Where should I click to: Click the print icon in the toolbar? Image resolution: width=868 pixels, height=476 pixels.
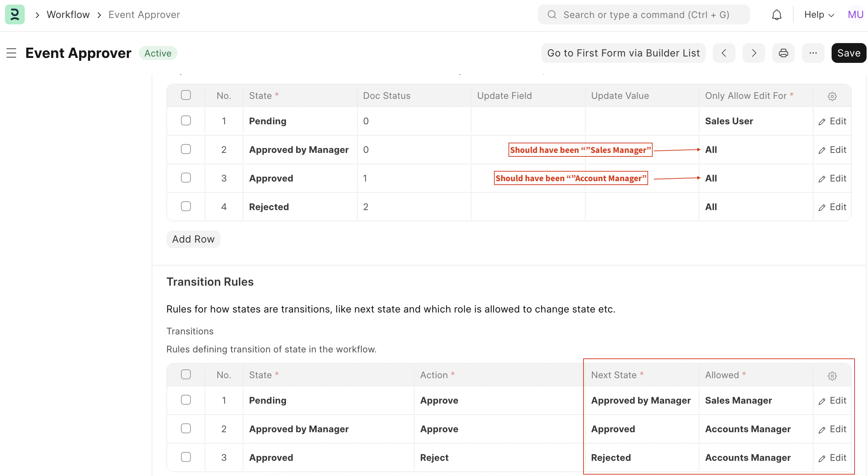click(x=783, y=53)
